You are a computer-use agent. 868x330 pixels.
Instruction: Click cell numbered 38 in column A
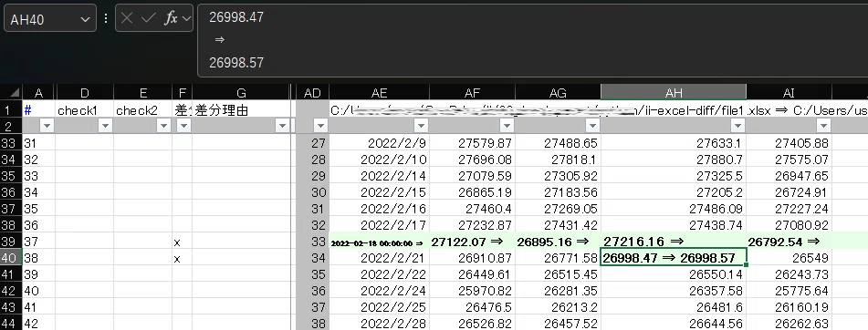point(38,258)
